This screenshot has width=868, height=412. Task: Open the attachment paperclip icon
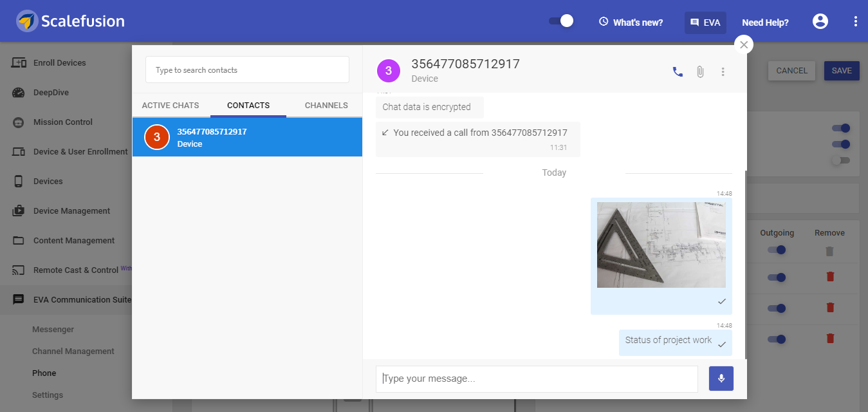pyautogui.click(x=700, y=72)
